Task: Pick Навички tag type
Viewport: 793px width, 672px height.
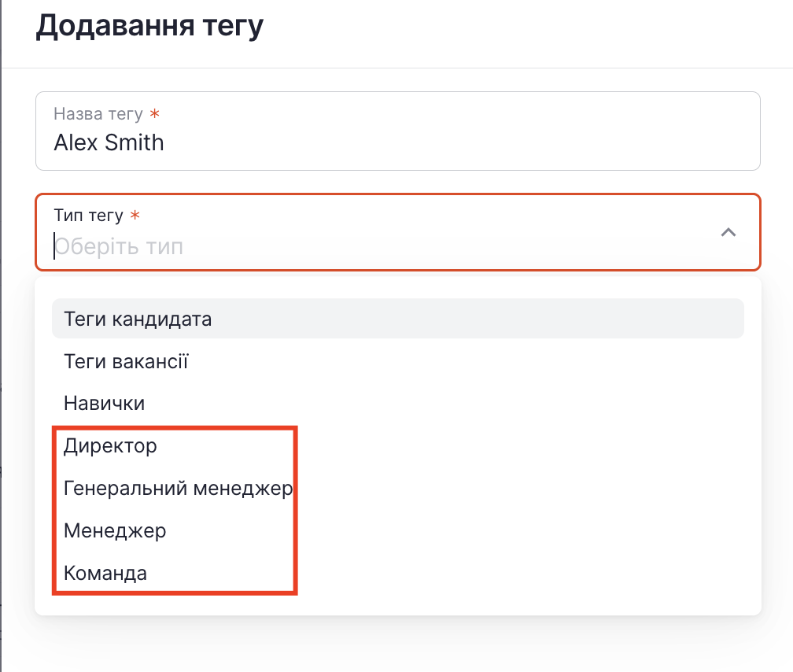Action: click(104, 404)
